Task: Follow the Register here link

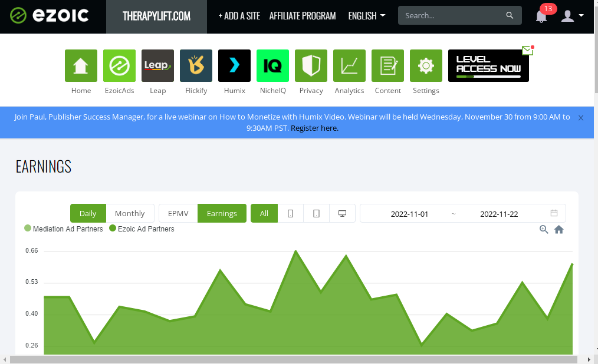Action: click(314, 128)
